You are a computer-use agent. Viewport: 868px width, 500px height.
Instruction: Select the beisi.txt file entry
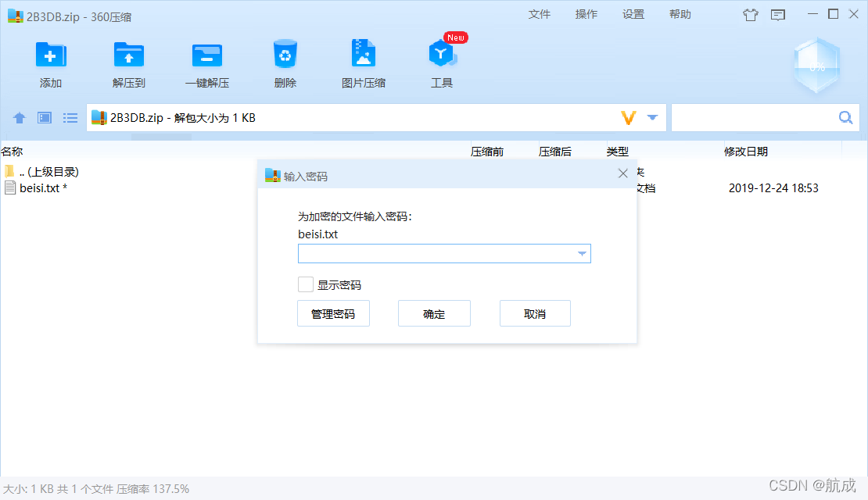tap(38, 187)
